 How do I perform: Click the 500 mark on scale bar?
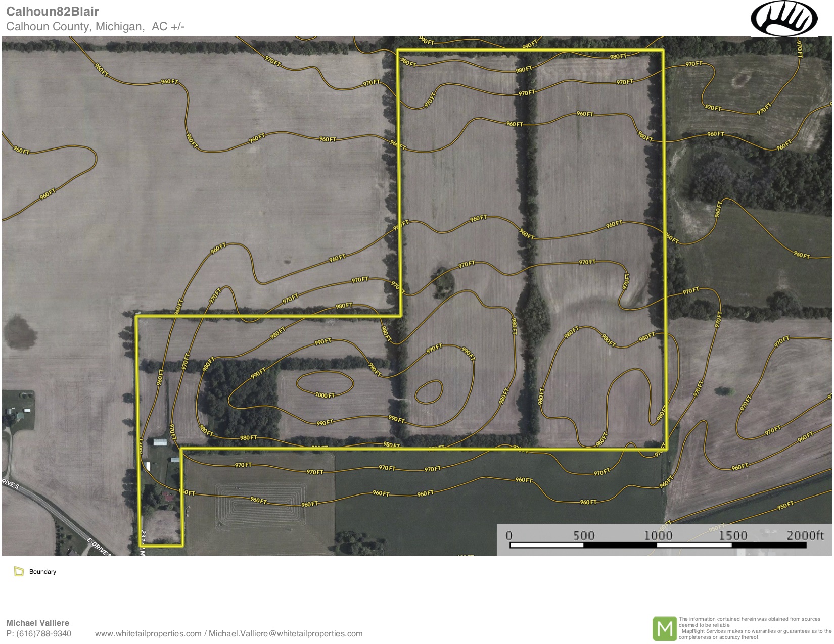[x=583, y=535]
